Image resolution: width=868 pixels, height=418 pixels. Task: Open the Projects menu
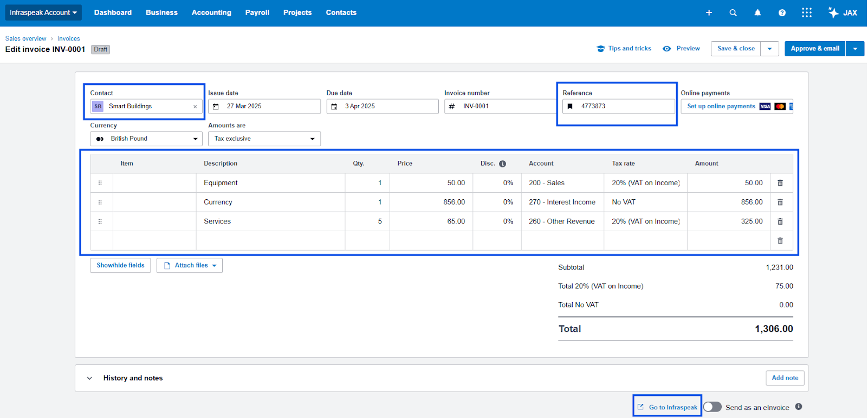point(298,12)
